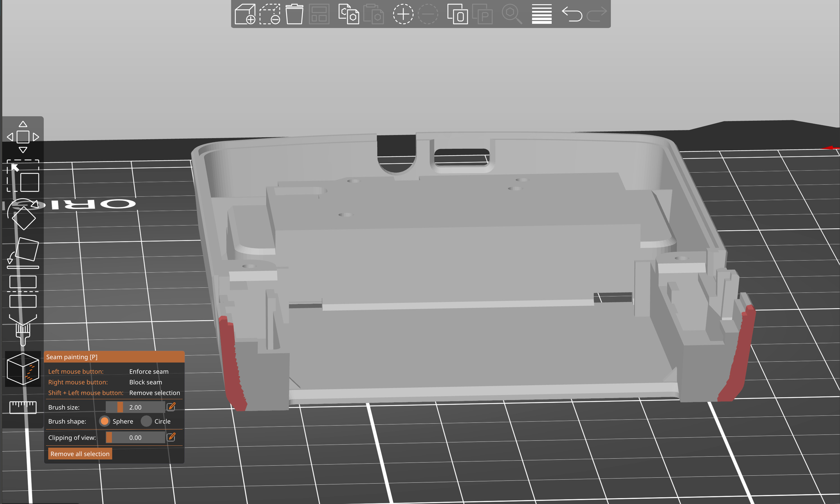
Task: Select the Move tool
Action: pyautogui.click(x=23, y=137)
